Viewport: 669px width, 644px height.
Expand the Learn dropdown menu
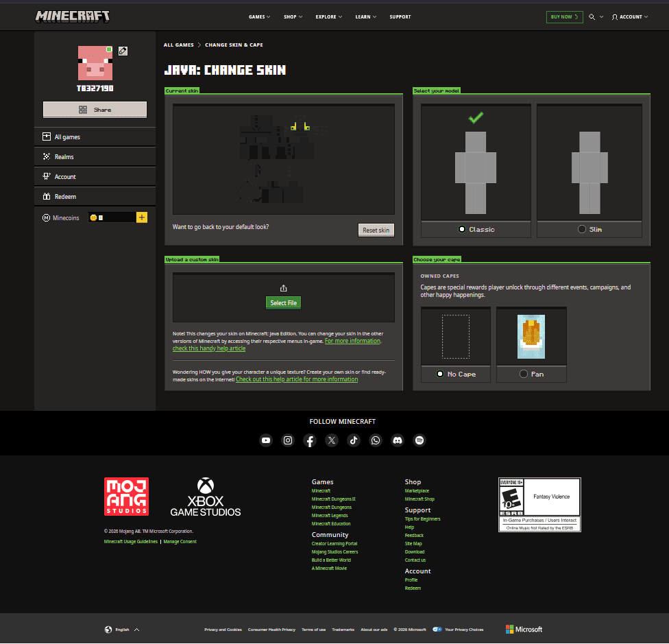[365, 17]
